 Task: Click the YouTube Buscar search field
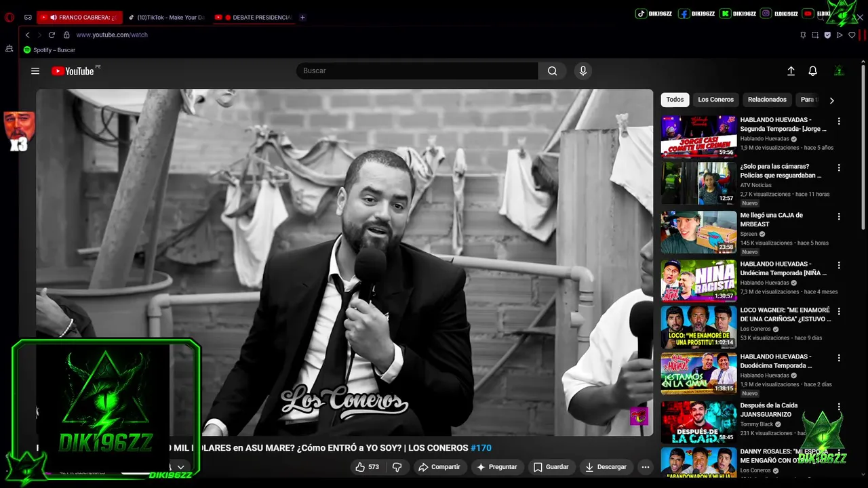(417, 70)
